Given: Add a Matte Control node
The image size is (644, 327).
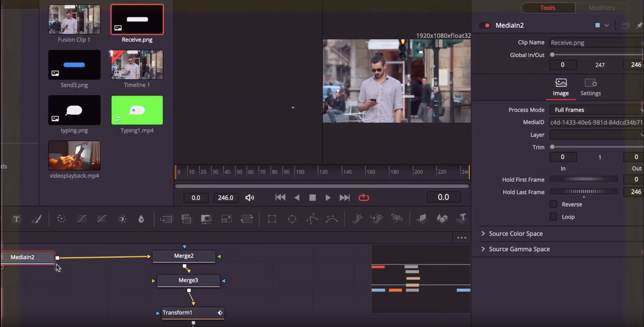Looking at the screenshot, I should point(206,219).
